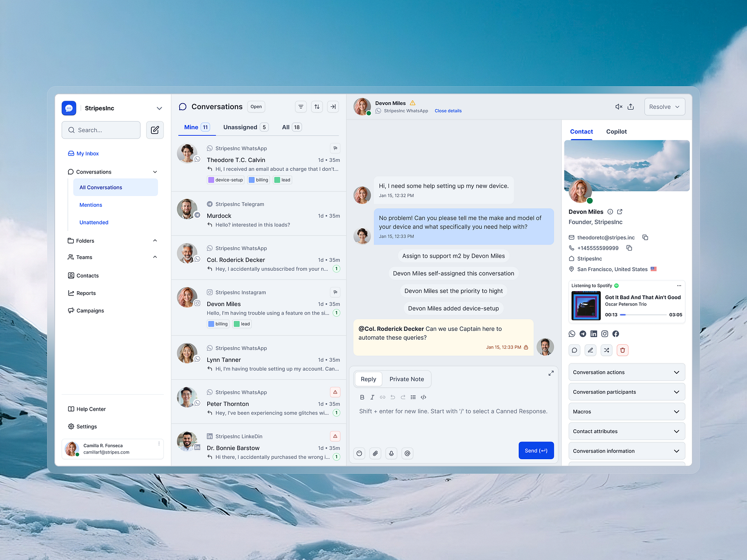Open the Private Note tab in the composer
The width and height of the screenshot is (747, 560).
(406, 379)
